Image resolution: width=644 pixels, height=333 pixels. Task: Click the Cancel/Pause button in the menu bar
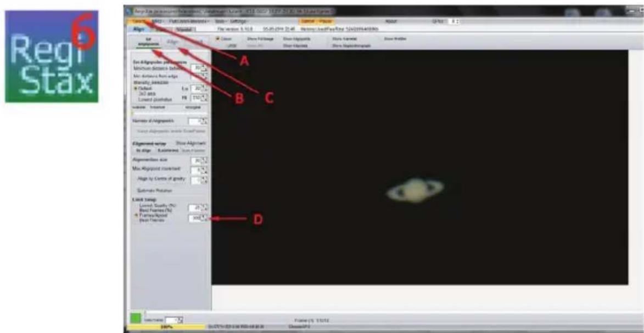pos(317,21)
